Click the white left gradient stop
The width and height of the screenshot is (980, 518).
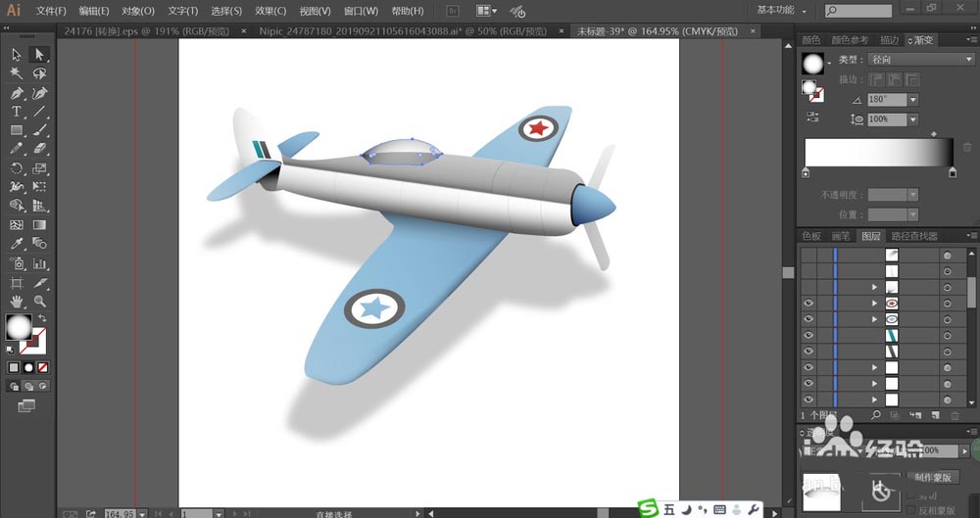[806, 171]
